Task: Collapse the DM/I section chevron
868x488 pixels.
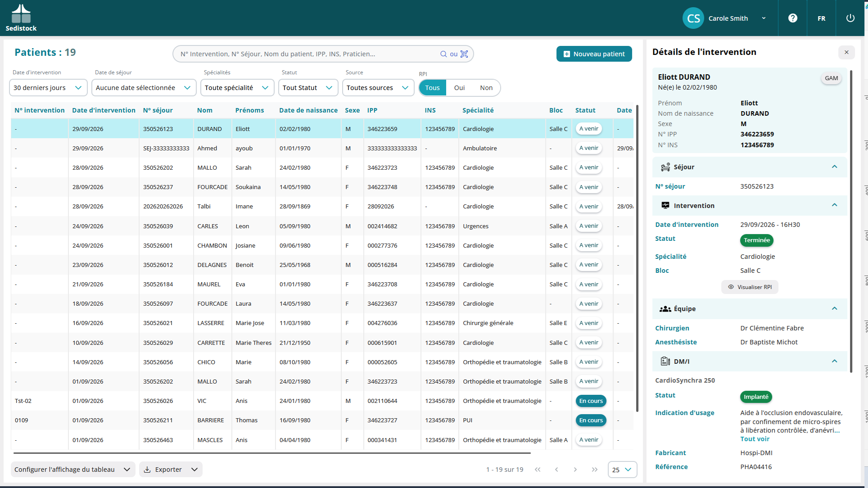Action: (x=835, y=361)
